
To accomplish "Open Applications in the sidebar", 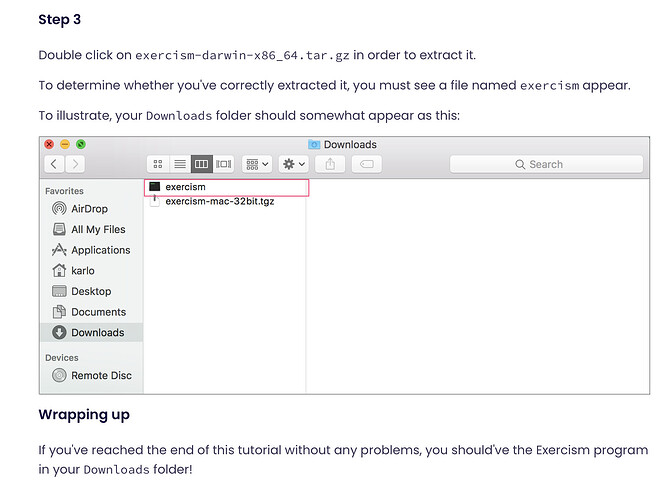I will click(x=92, y=250).
